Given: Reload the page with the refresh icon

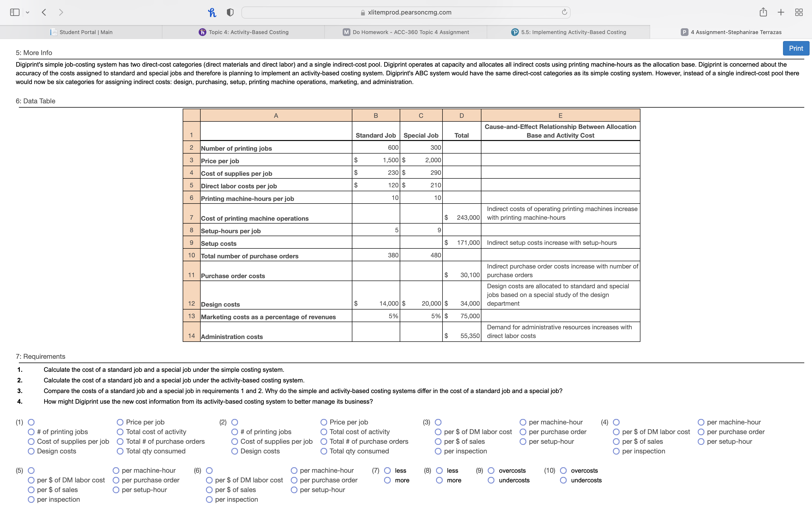Looking at the screenshot, I should click(x=564, y=12).
